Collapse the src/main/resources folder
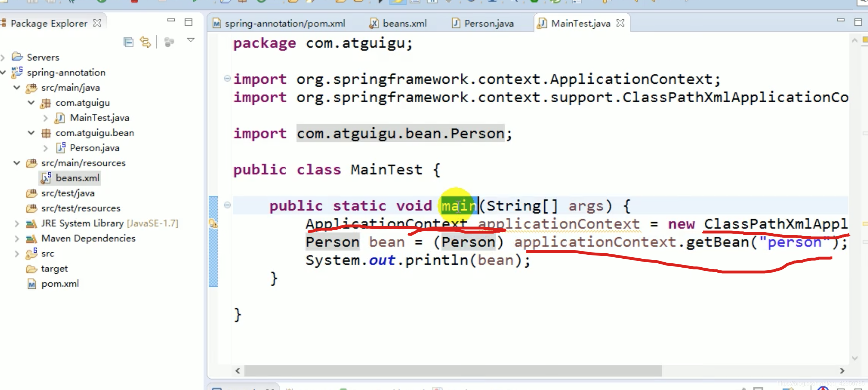868x390 pixels. pos(17,163)
